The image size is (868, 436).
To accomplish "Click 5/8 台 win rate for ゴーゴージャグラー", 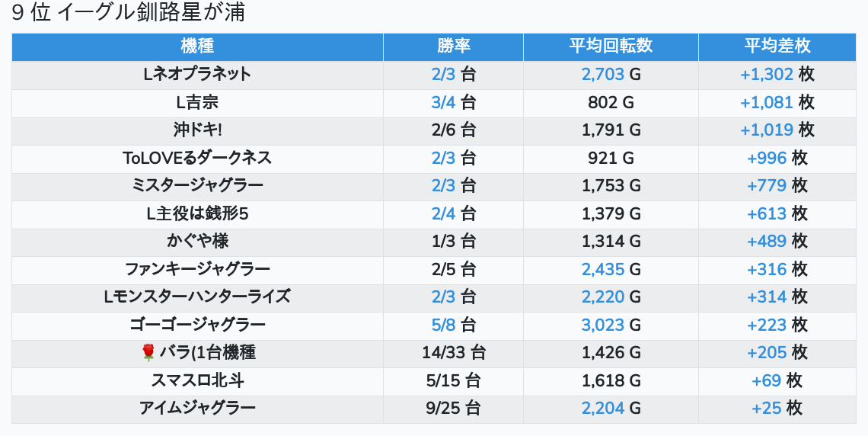I will pos(453,325).
